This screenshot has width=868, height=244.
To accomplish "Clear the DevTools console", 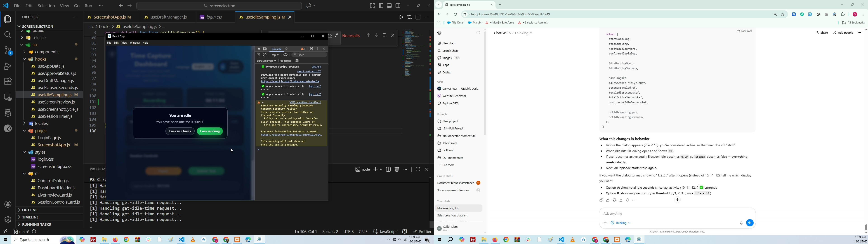I will (265, 55).
